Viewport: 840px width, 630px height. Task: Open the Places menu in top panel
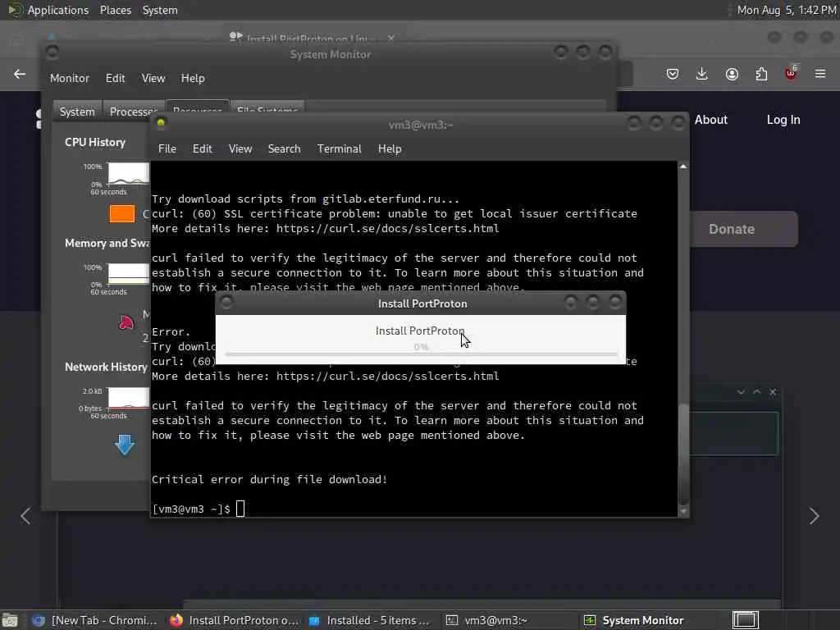tap(115, 10)
